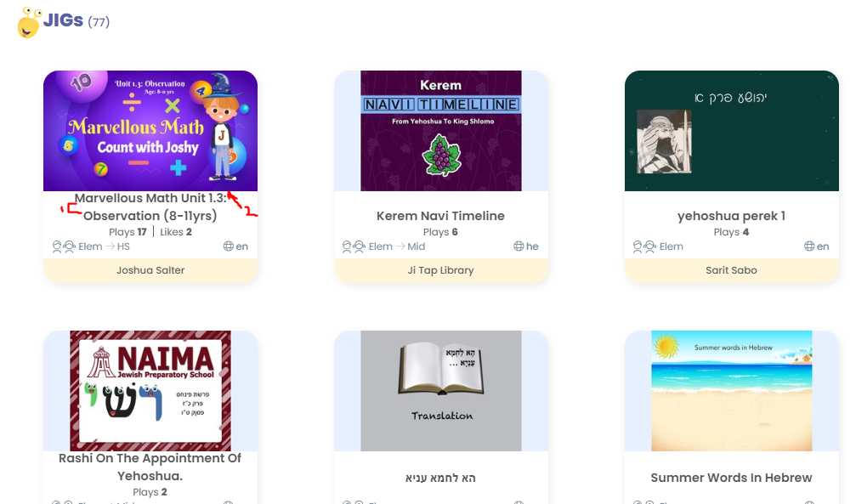Click the age range icon on Kerem Navi Timeline card
Screen dimensions: 856x504
point(354,246)
